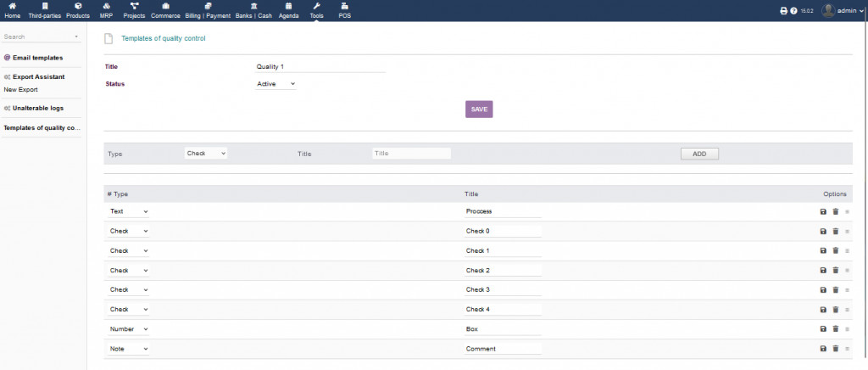The width and height of the screenshot is (868, 370).
Task: Go to the Third-parties menu
Action: [x=45, y=10]
